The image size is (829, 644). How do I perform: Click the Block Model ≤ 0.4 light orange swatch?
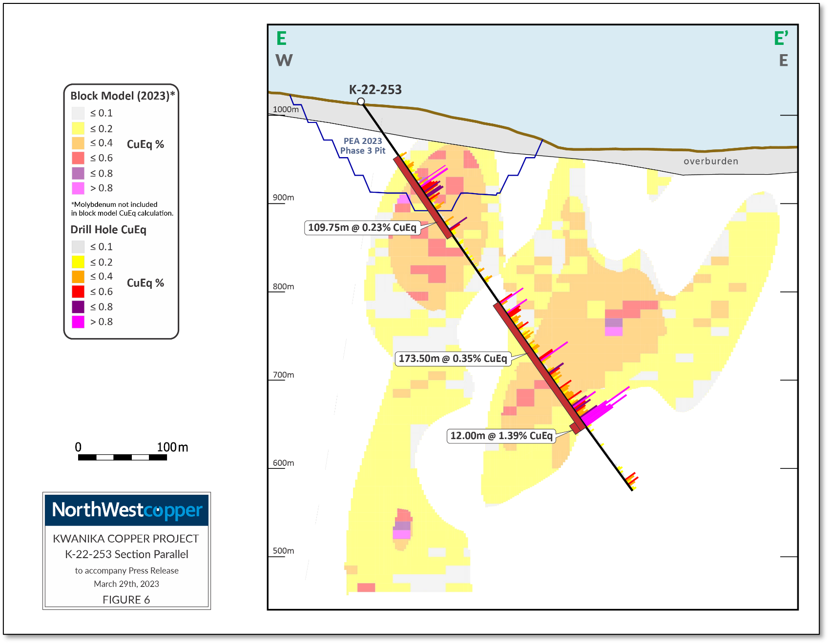[78, 143]
